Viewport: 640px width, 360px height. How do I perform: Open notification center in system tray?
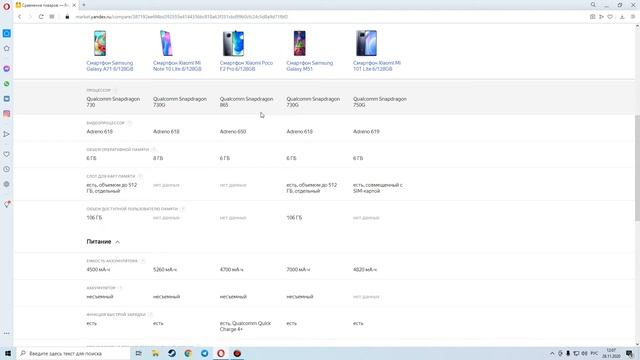630,353
